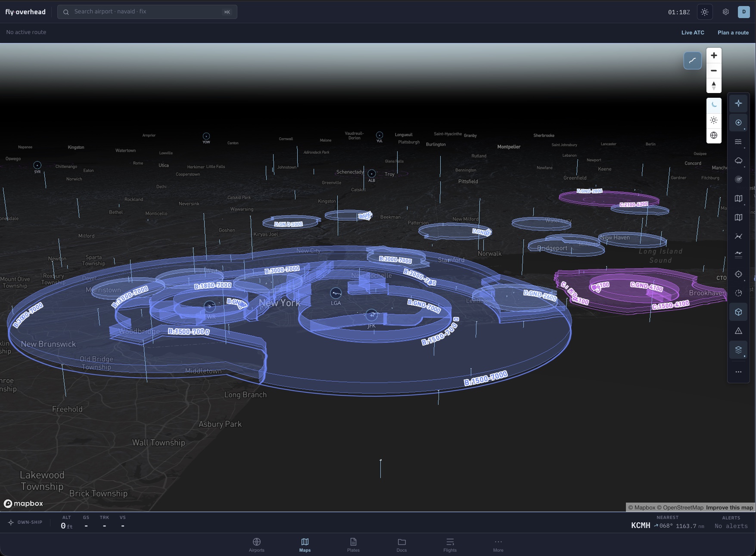Open the More tab menu
Screen dimensions: 756x556
tap(498, 545)
